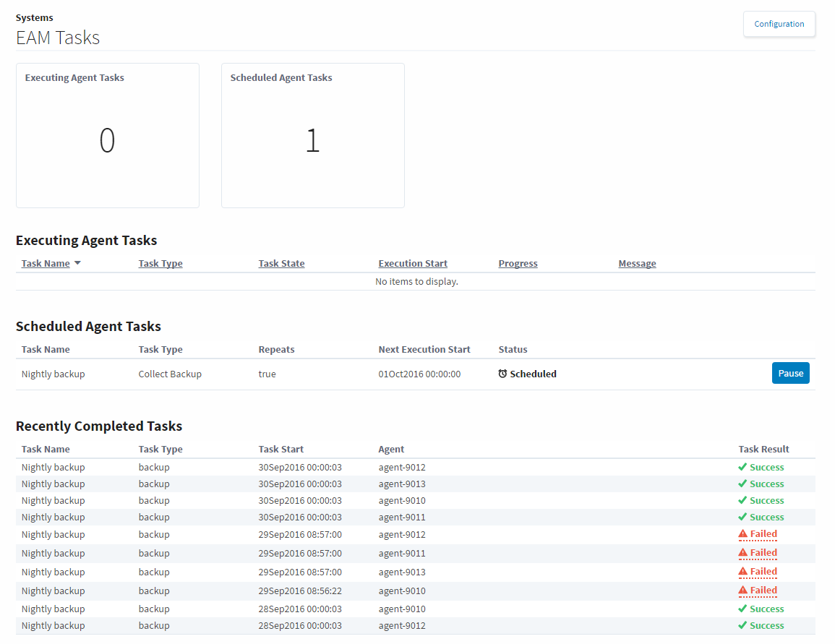Sort executing tasks by Task Type
835x644 pixels.
(x=160, y=264)
